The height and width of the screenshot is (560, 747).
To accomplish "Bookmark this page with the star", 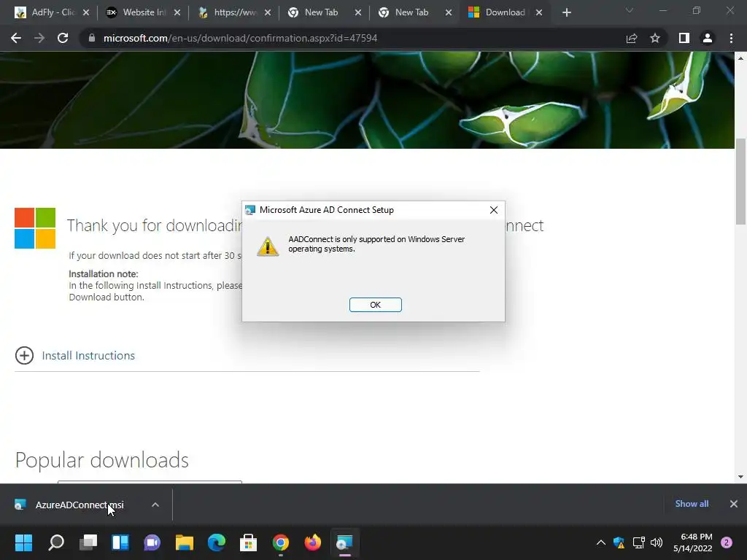I will coord(655,38).
